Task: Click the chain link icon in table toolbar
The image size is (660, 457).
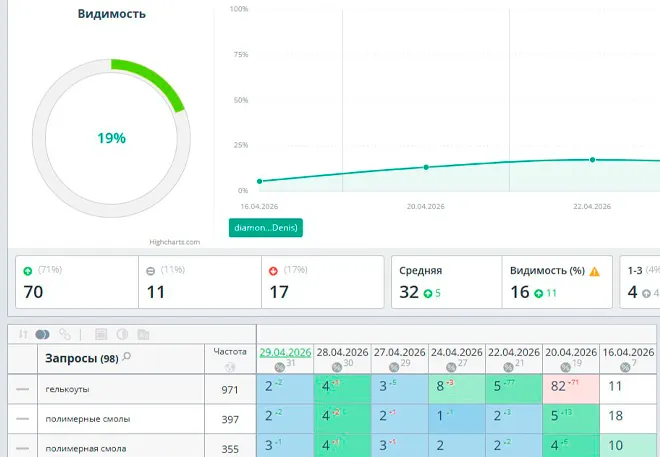Action: coord(65,334)
